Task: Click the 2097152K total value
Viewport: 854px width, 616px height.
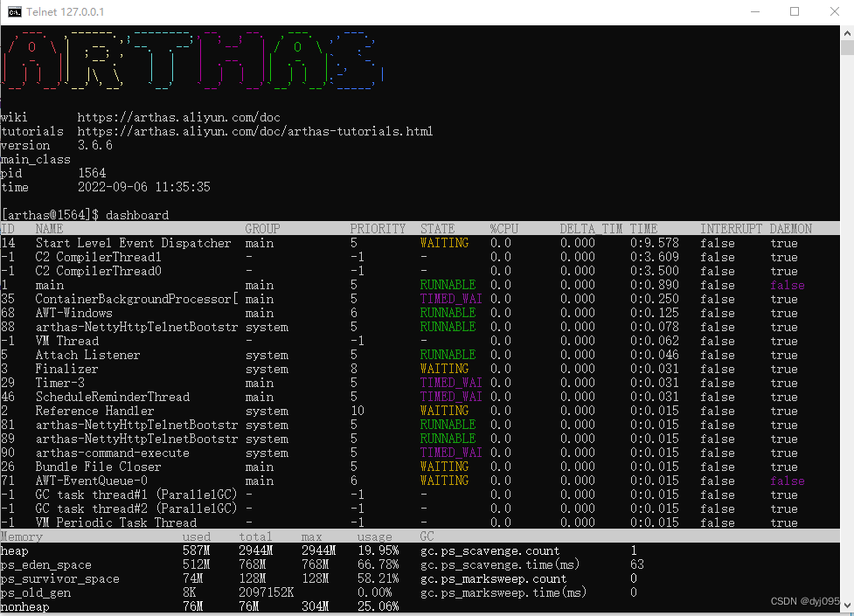Action: click(267, 593)
